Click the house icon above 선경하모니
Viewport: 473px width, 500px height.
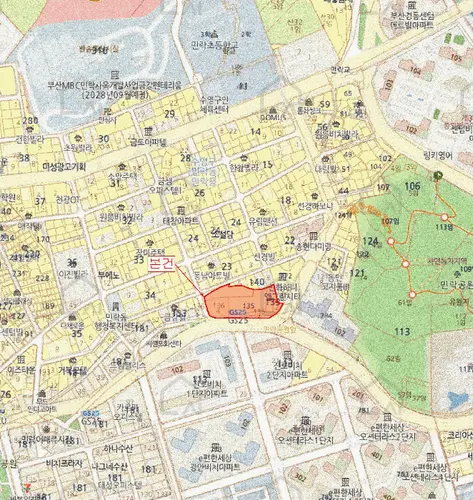point(314,196)
